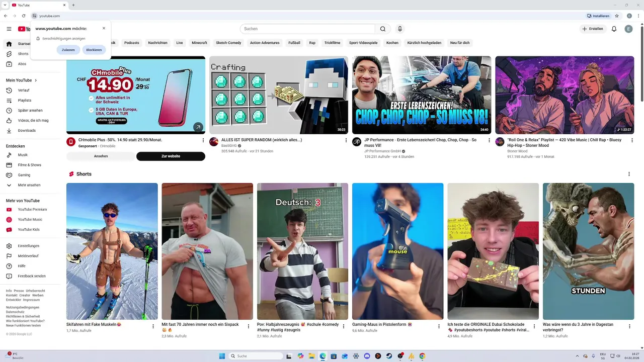Expand Mein YouTube chevron
The image size is (644, 362).
pyautogui.click(x=36, y=80)
